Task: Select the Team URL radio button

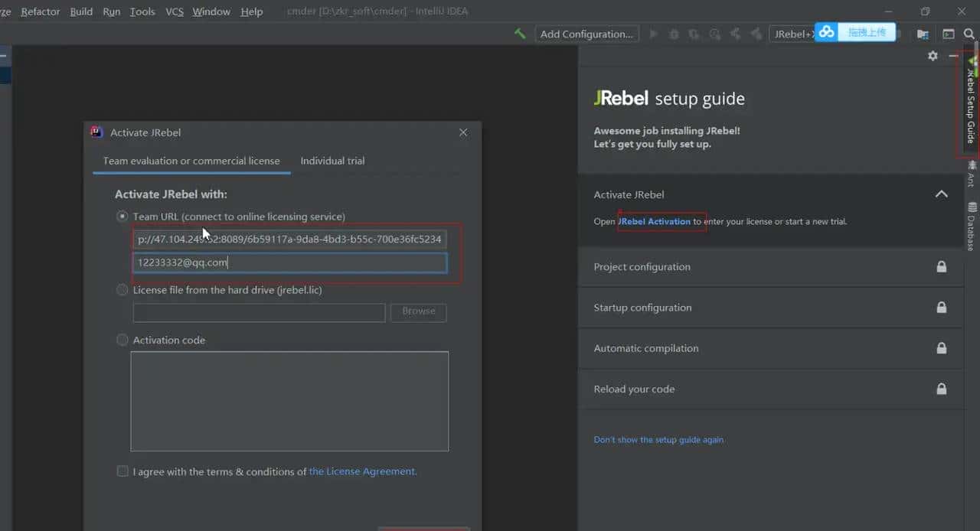Action: click(x=122, y=217)
